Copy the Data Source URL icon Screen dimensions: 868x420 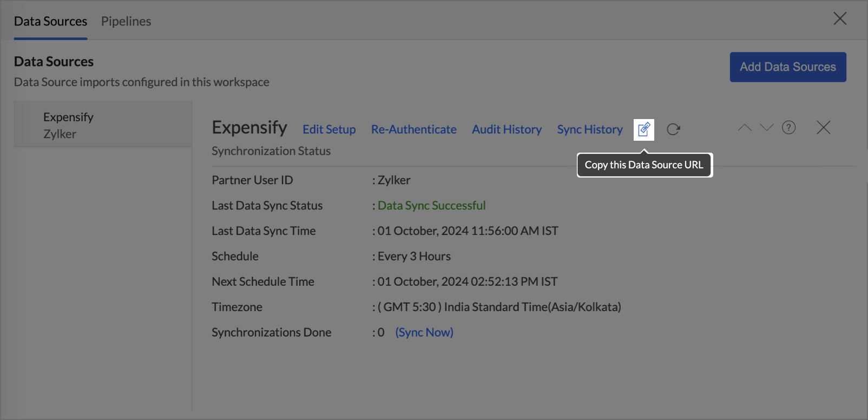[643, 130]
